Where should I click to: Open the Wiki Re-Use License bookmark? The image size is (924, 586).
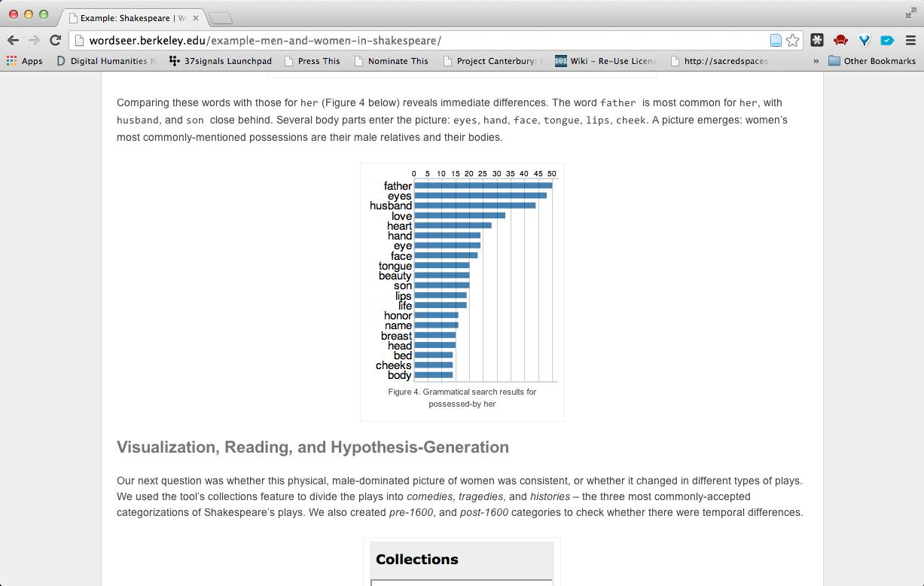(x=605, y=61)
